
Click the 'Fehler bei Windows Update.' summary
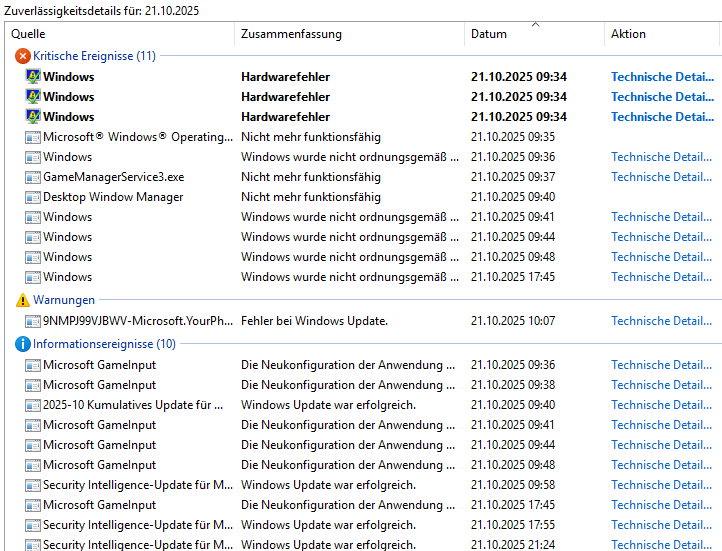[x=314, y=321]
